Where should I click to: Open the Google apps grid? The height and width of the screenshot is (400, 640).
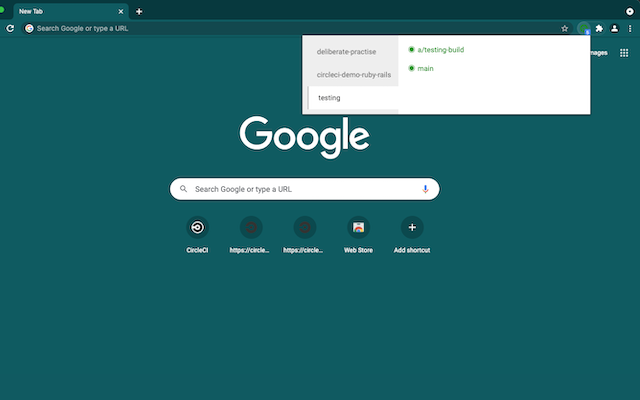click(624, 53)
